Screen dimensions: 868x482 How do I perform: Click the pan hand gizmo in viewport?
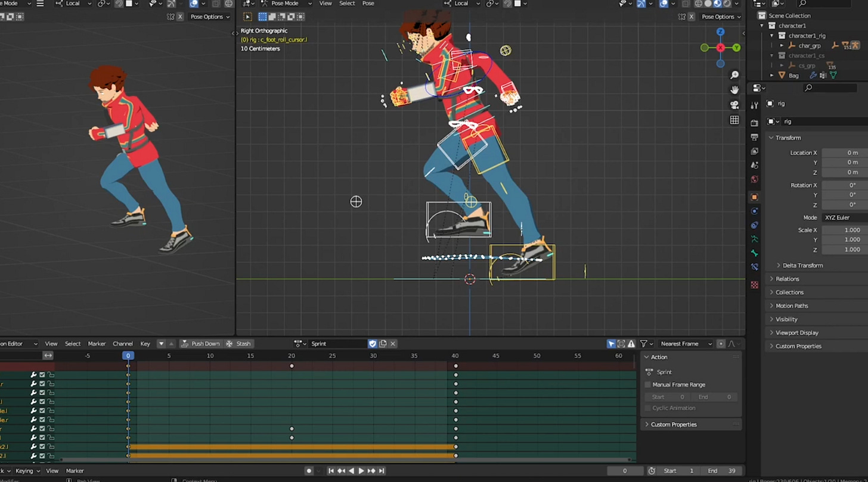pos(734,90)
